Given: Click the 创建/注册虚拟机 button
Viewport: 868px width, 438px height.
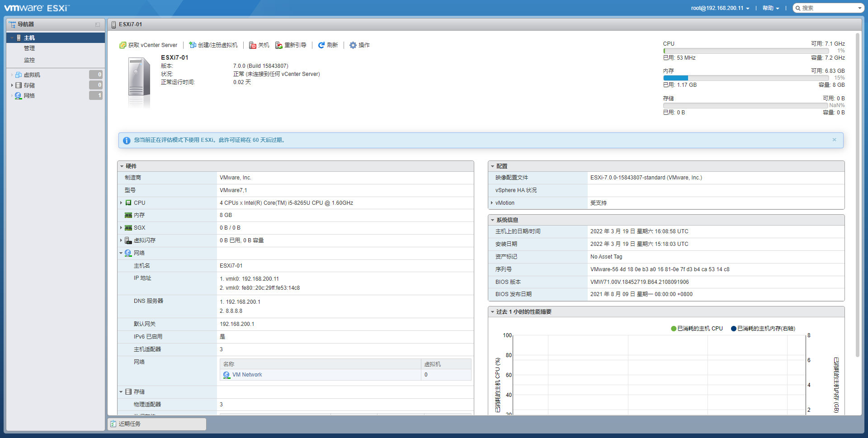Looking at the screenshot, I should pyautogui.click(x=213, y=45).
